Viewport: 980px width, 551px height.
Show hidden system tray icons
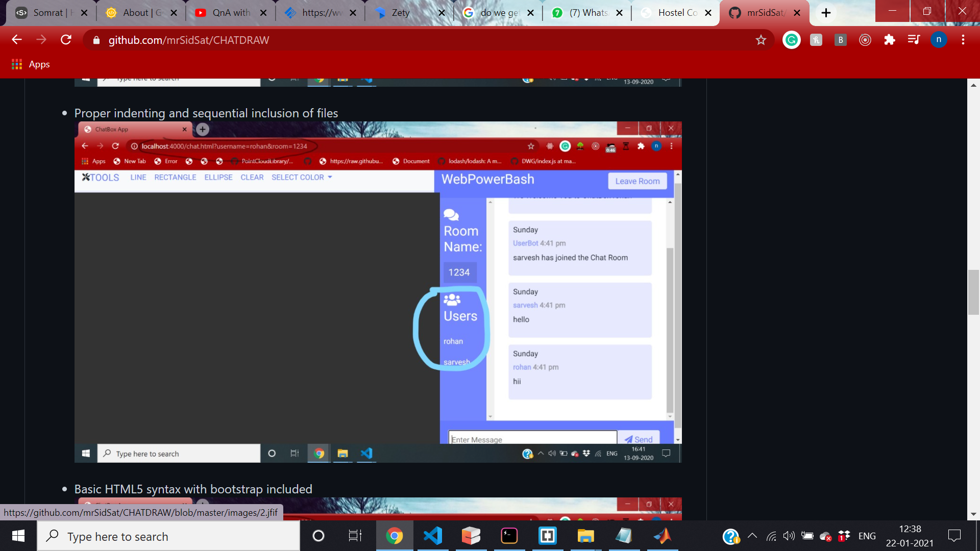coord(752,536)
